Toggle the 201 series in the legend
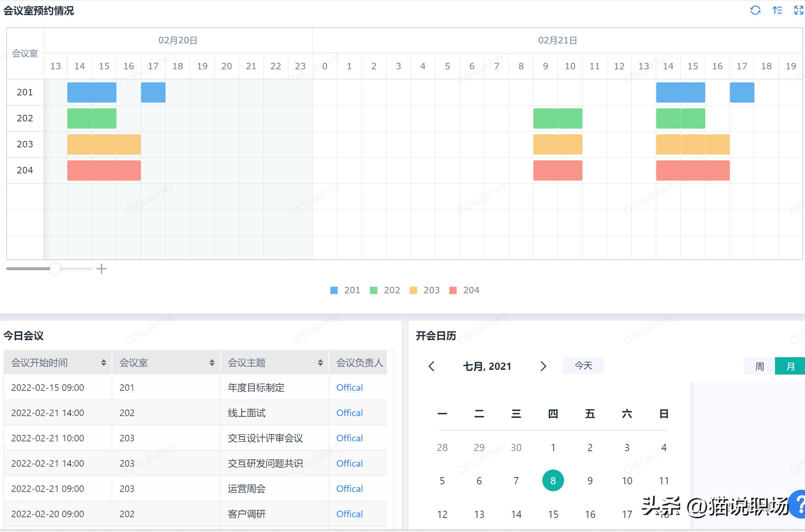The width and height of the screenshot is (805, 532). (344, 290)
